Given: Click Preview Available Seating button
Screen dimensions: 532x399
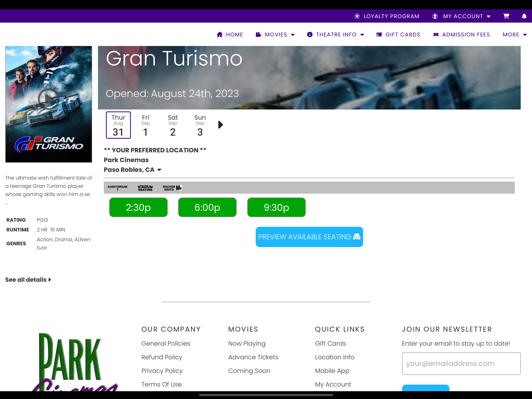Looking at the screenshot, I should coord(309,237).
